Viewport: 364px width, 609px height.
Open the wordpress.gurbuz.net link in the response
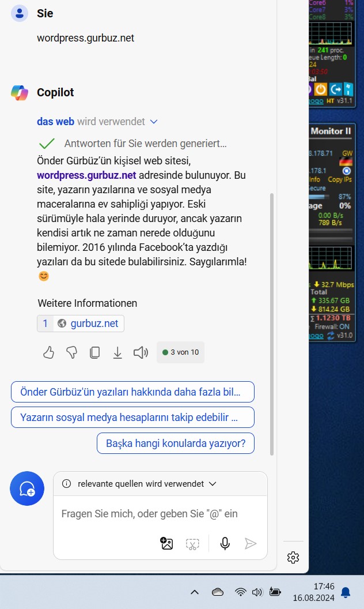[86, 175]
